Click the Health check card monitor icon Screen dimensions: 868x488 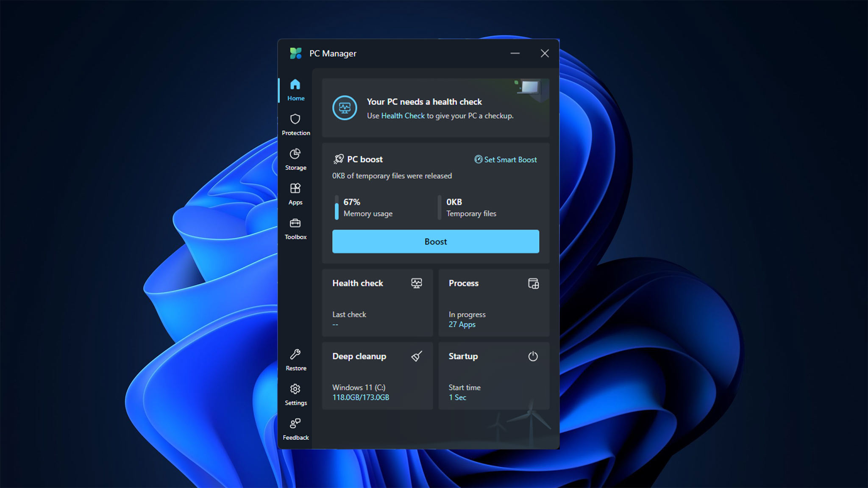417,283
